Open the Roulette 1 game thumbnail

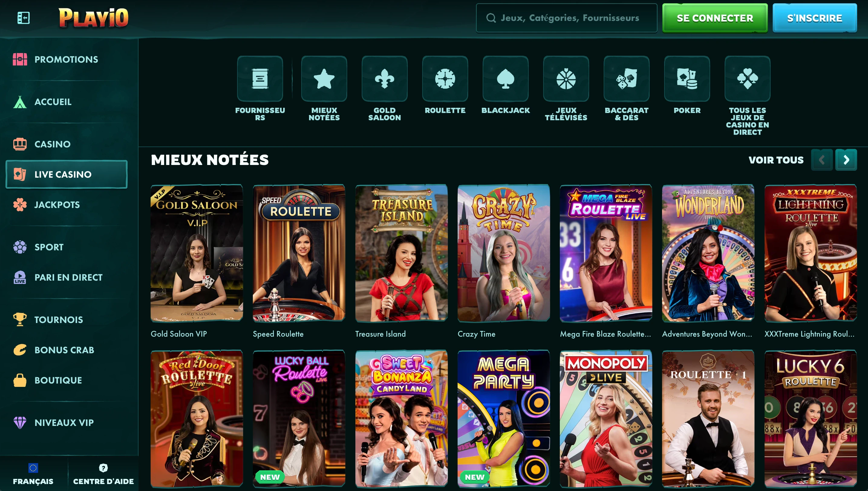[x=708, y=418]
